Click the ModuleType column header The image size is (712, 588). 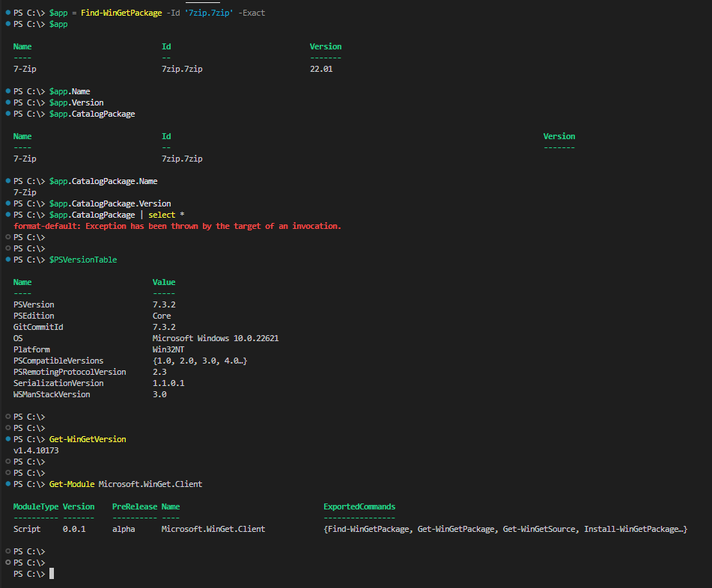click(36, 506)
